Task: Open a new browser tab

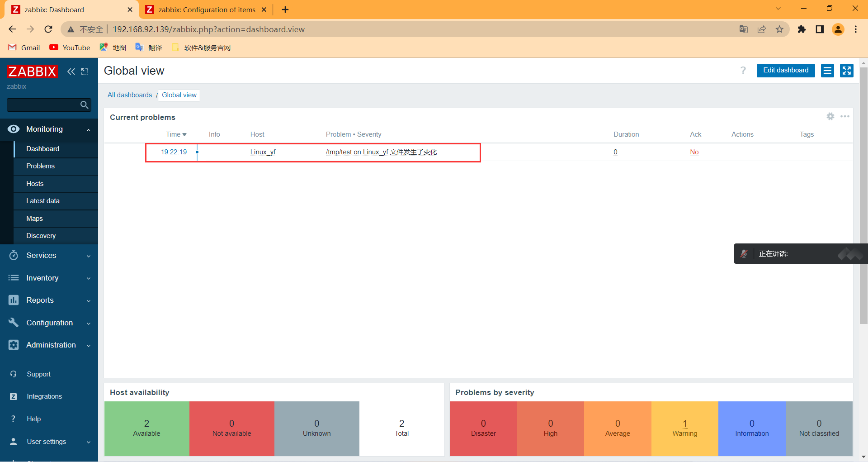Action: coord(285,10)
